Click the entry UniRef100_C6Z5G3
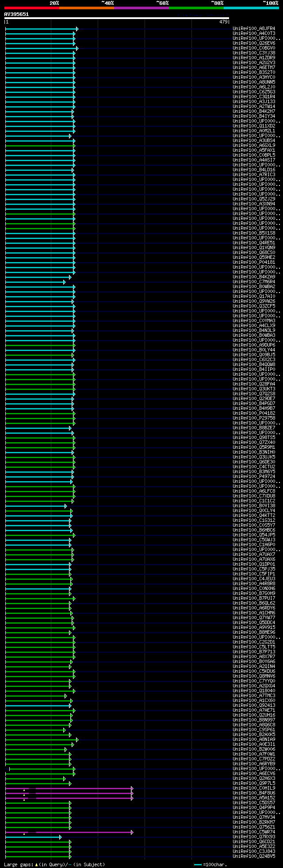 point(254,92)
